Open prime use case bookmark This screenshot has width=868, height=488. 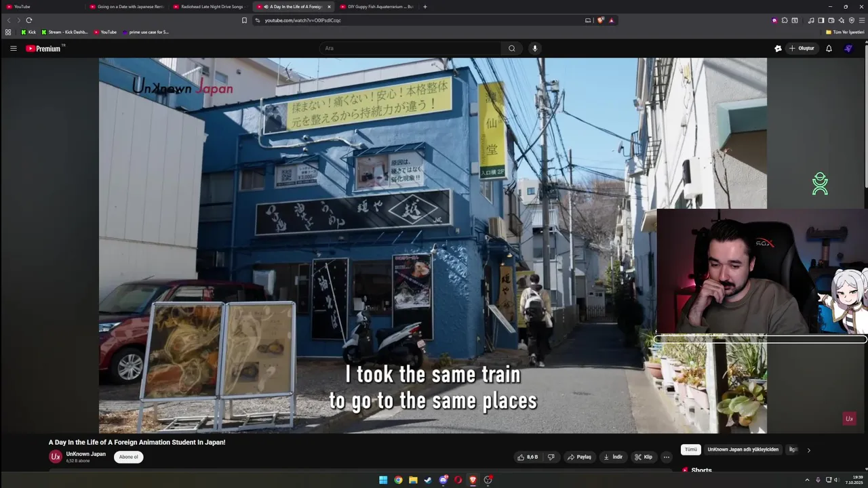(145, 32)
